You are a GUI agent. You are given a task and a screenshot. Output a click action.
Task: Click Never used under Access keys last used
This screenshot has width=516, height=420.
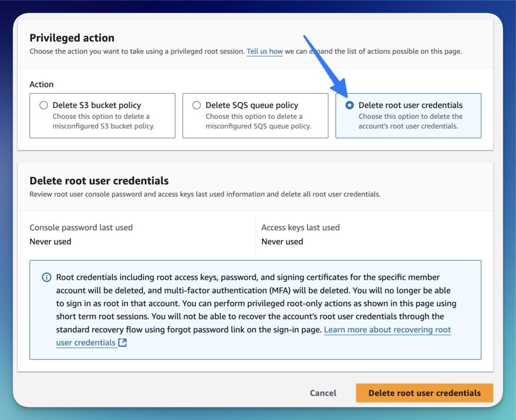point(282,241)
